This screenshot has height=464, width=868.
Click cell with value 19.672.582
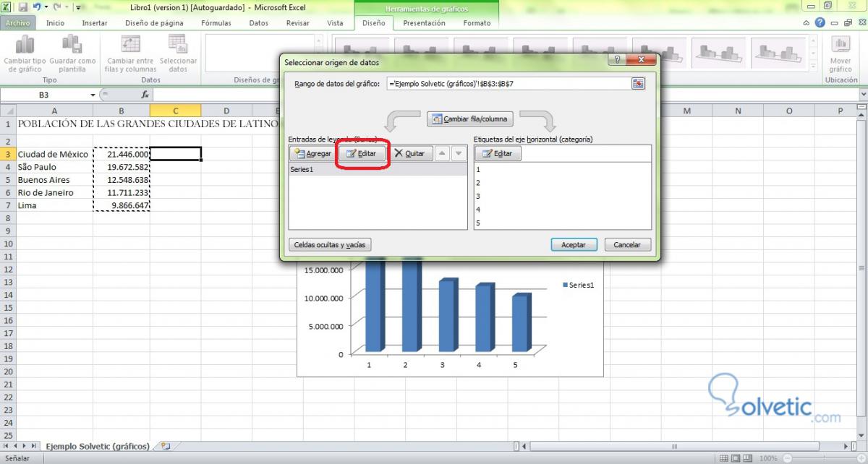[x=122, y=167]
